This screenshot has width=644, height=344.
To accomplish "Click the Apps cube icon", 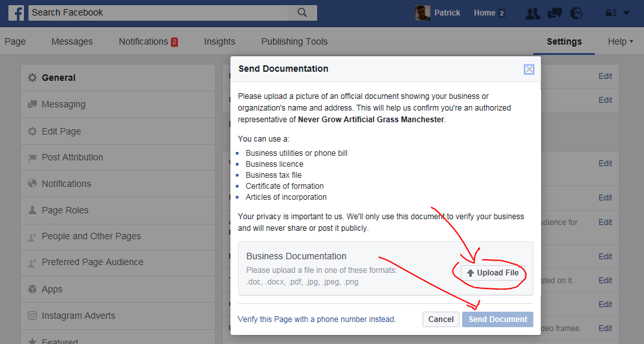I will 32,289.
